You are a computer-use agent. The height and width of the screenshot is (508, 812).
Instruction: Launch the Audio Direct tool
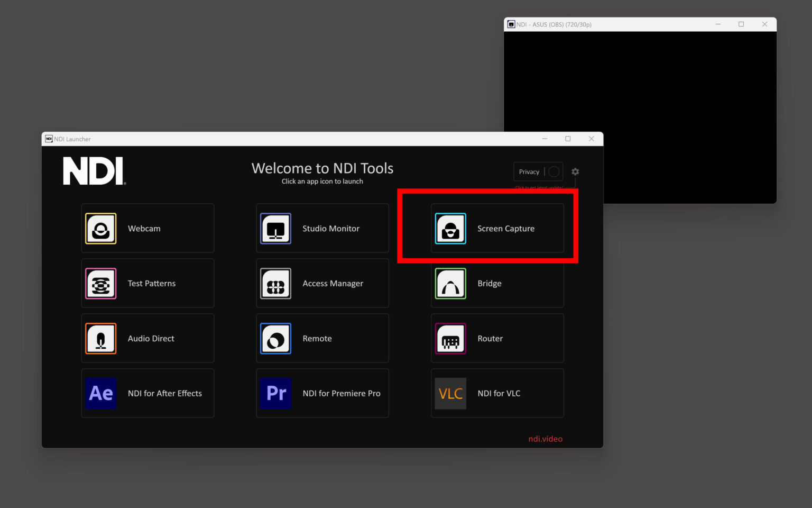[x=147, y=338]
